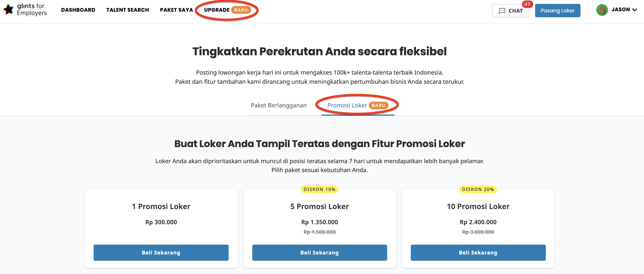Click Jason's profile avatar picture
This screenshot has height=274, width=644.
point(602,10)
